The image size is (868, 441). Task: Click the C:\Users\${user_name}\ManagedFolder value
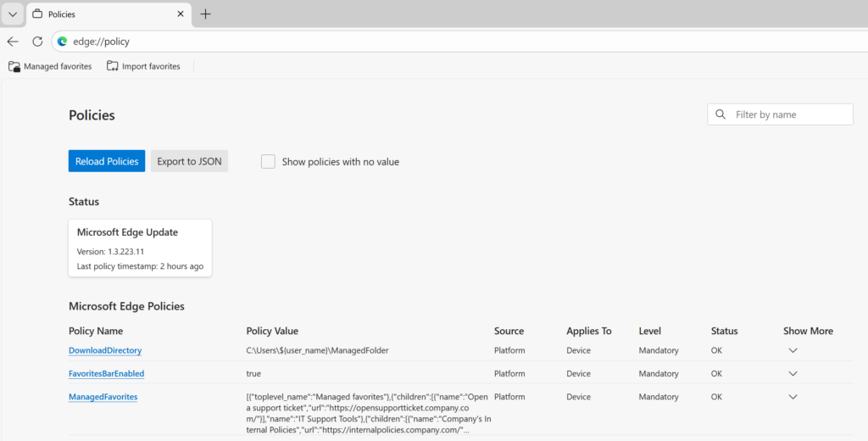click(318, 350)
